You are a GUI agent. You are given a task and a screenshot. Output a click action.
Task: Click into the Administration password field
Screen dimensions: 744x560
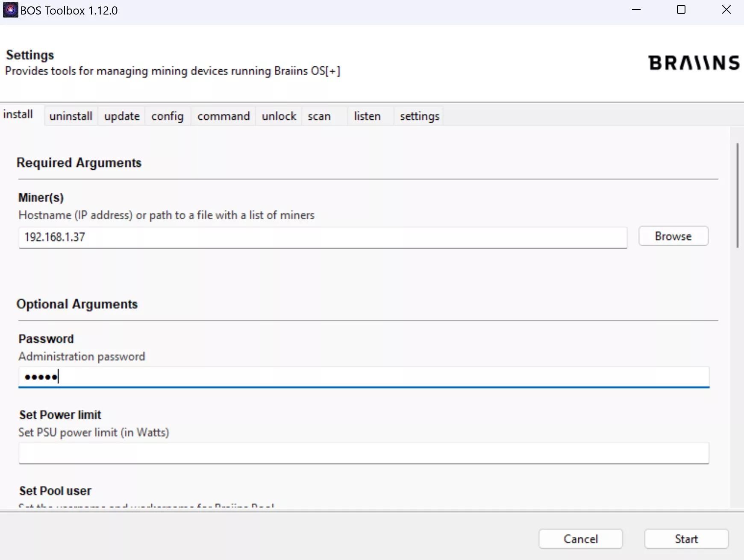[x=363, y=377]
